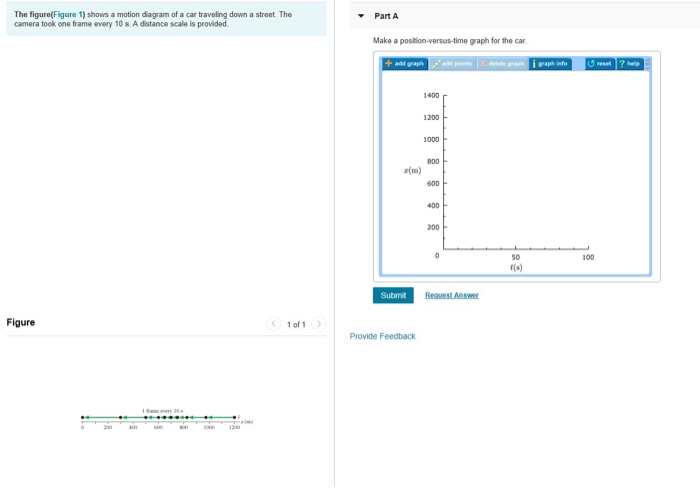Reset the graph
Viewport: 700px width, 488px height.
click(x=600, y=63)
